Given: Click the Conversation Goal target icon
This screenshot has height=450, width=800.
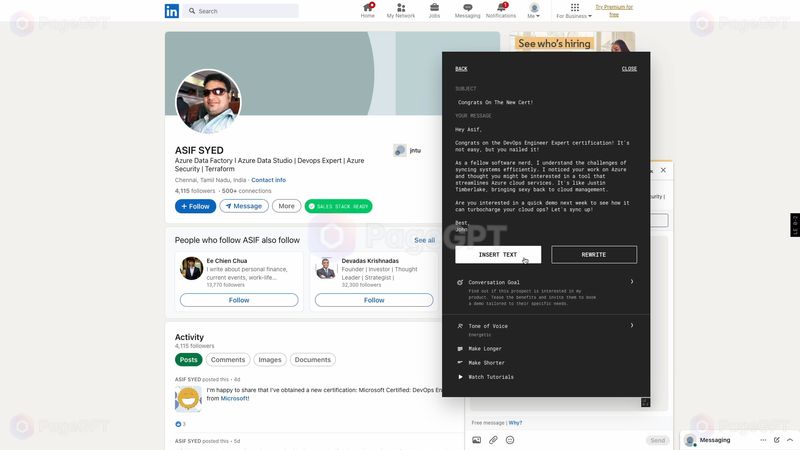Looking at the screenshot, I should click(460, 282).
